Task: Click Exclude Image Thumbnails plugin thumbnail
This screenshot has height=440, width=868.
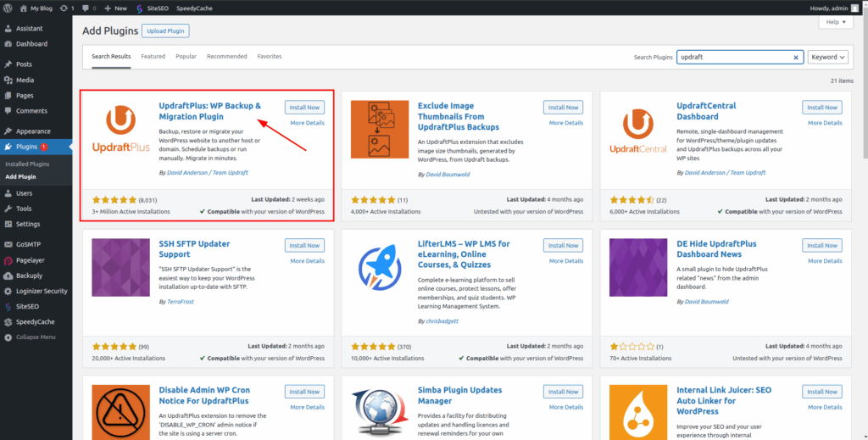Action: click(380, 129)
